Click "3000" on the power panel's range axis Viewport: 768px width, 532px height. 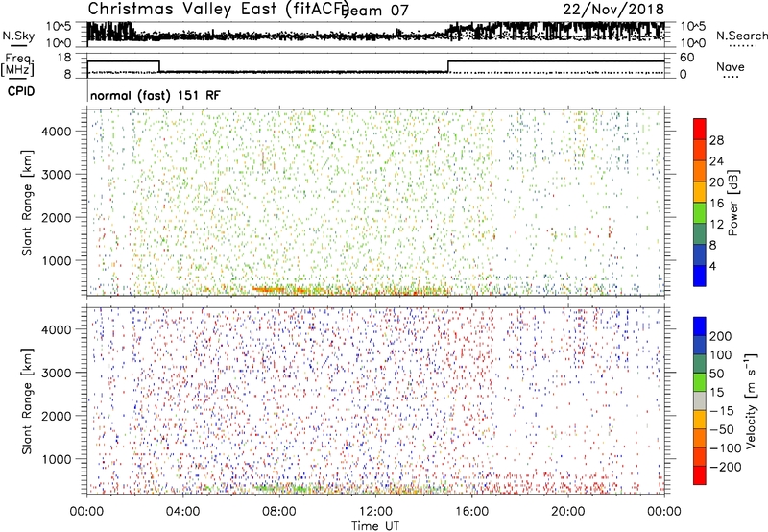pos(56,175)
